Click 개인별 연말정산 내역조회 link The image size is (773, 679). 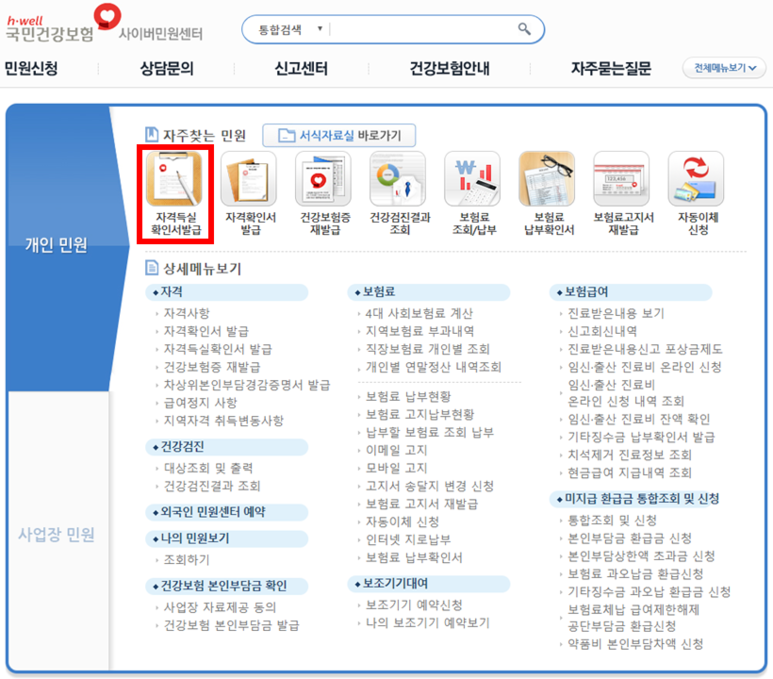tap(433, 367)
